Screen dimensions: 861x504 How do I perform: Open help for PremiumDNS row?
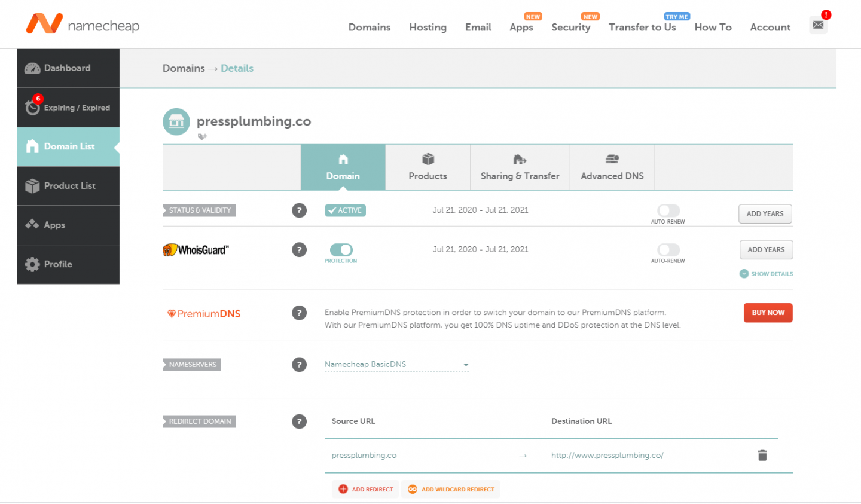[x=299, y=313]
